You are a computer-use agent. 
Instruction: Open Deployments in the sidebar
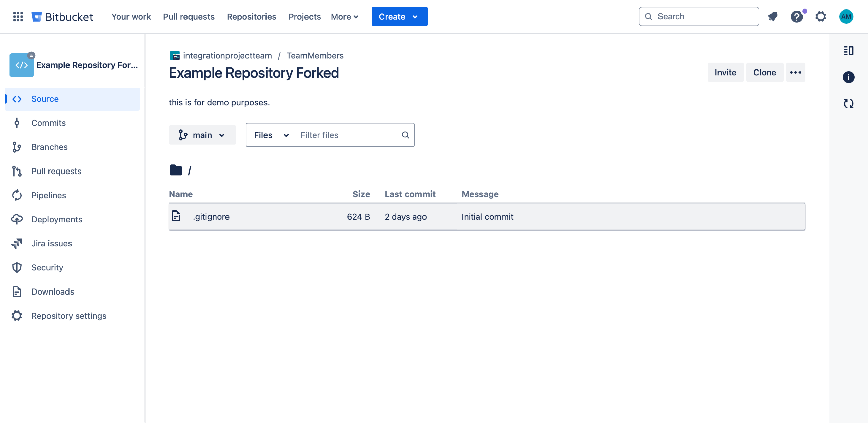coord(72,219)
